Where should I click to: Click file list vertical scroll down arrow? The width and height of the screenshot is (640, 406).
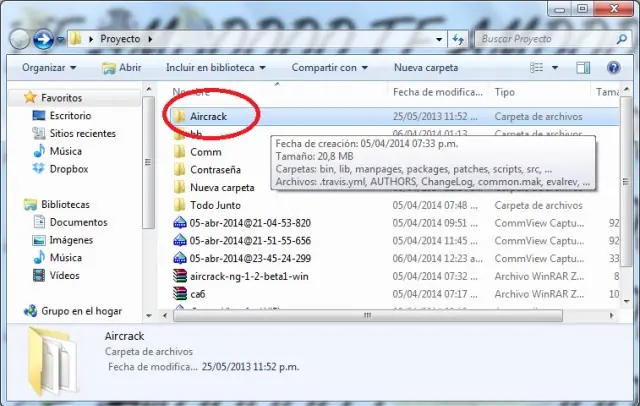tap(627, 302)
